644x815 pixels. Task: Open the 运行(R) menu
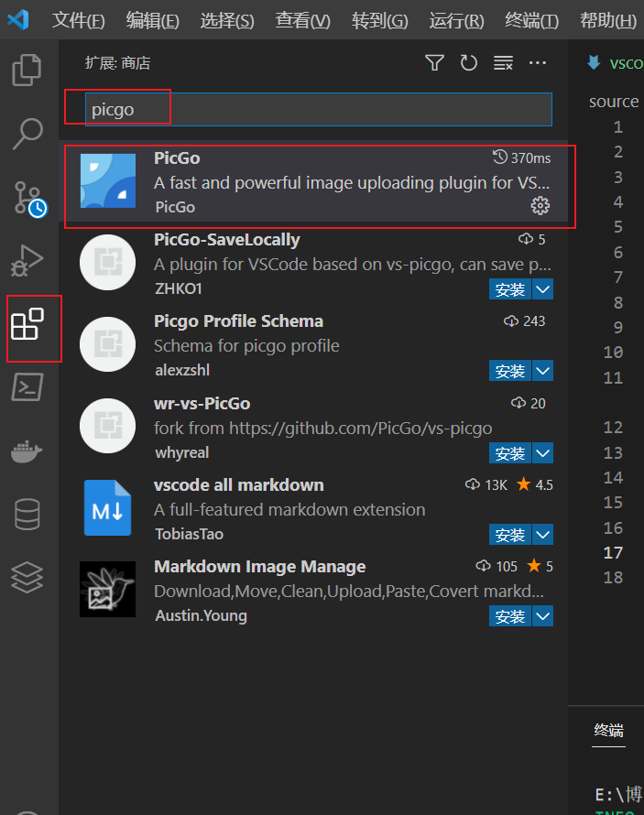click(456, 21)
